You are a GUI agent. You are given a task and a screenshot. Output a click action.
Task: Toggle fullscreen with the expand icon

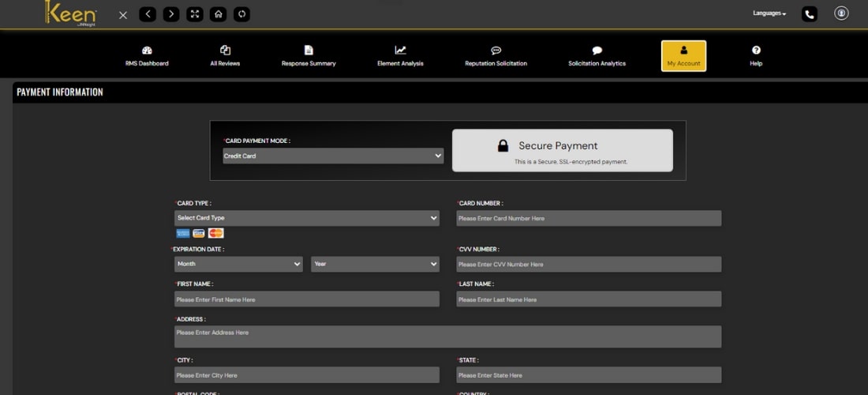click(195, 14)
